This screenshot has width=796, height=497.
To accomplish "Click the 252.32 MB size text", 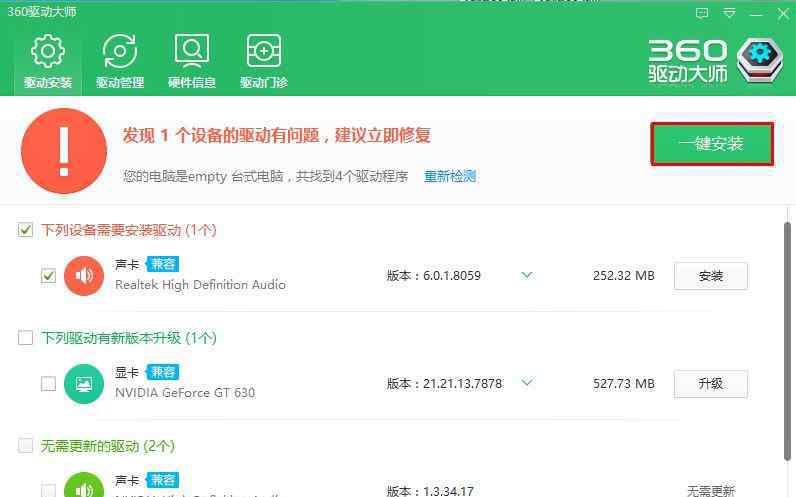I will pyautogui.click(x=623, y=276).
